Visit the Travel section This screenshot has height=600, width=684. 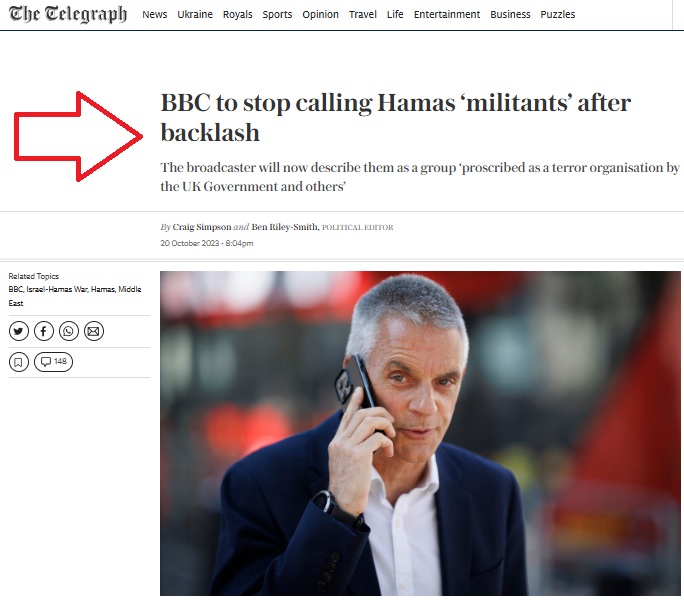point(363,14)
